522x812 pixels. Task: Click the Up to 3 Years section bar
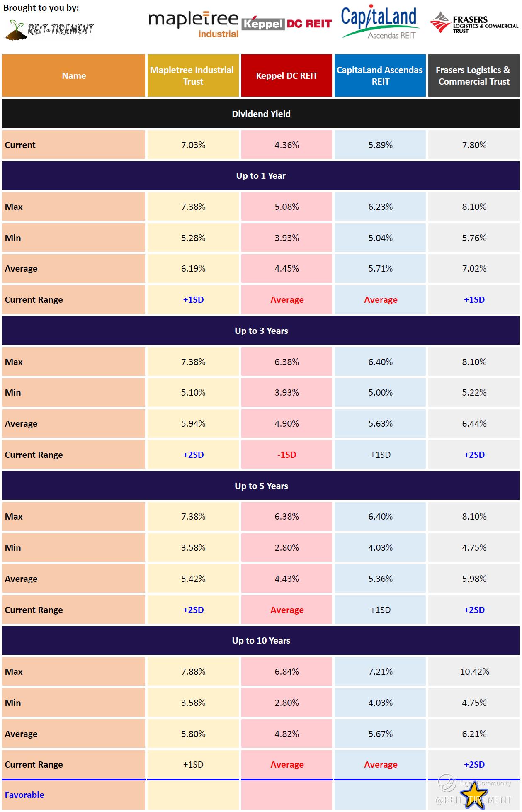coord(261,331)
